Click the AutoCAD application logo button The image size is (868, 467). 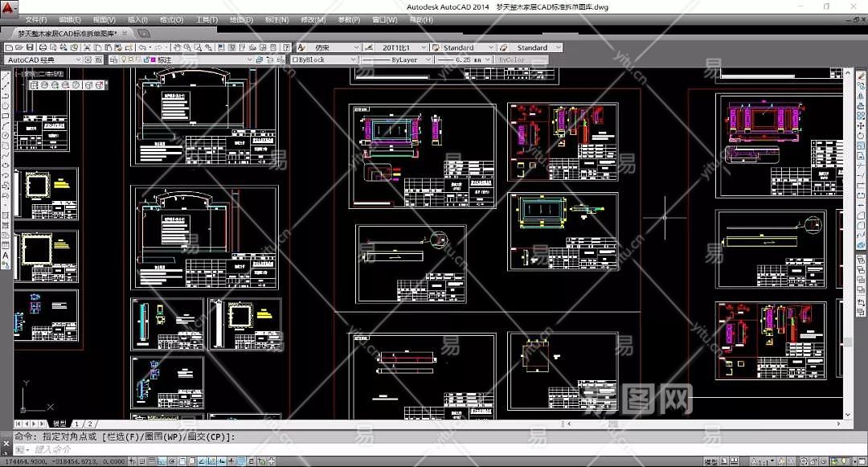click(x=10, y=7)
